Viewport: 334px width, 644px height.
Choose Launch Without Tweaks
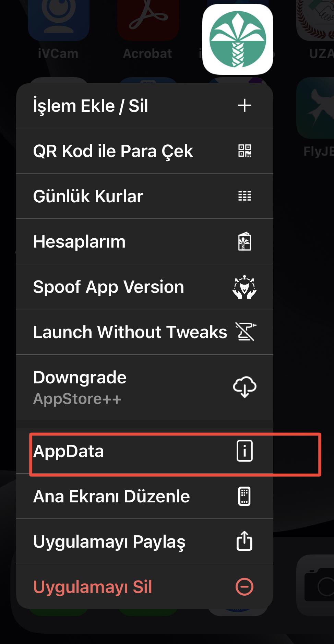130,332
